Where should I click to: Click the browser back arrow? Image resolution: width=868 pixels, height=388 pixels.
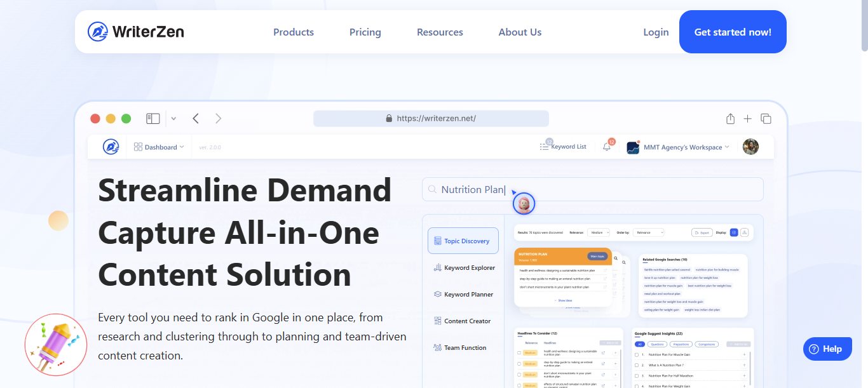[196, 119]
